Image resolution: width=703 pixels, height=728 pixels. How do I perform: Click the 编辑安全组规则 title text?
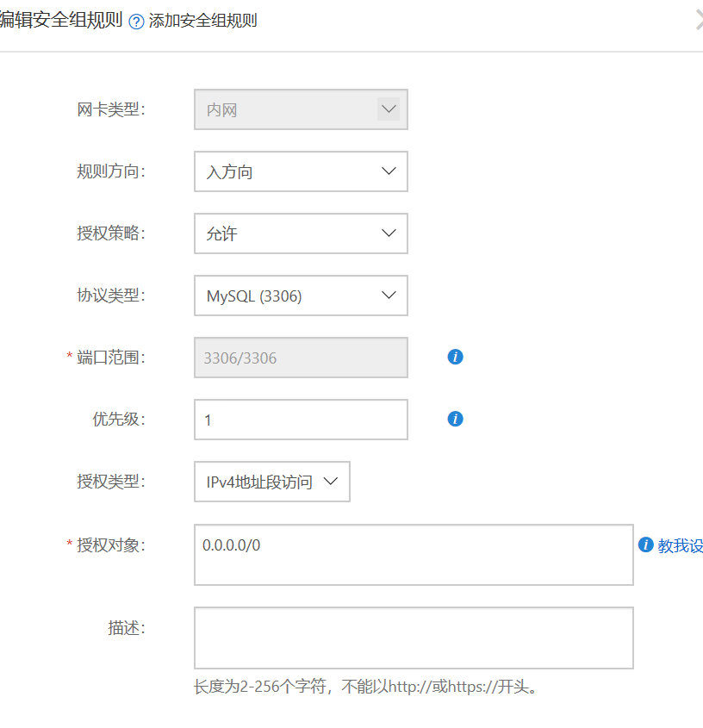(x=61, y=21)
